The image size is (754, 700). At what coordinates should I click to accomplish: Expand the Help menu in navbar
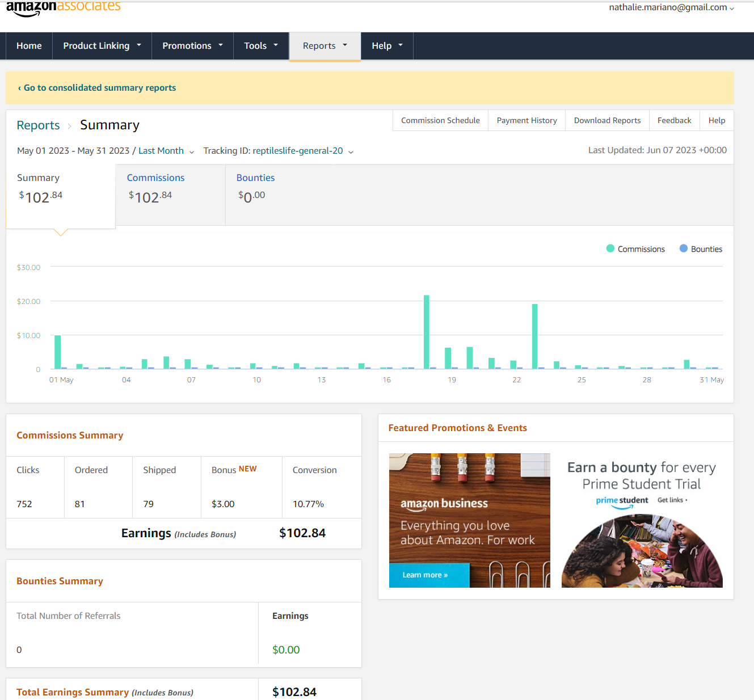tap(387, 46)
